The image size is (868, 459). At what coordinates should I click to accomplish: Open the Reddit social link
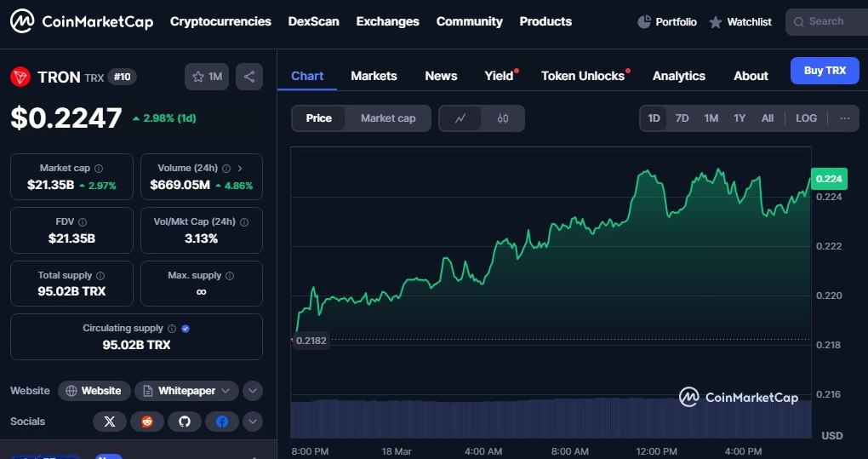click(147, 422)
